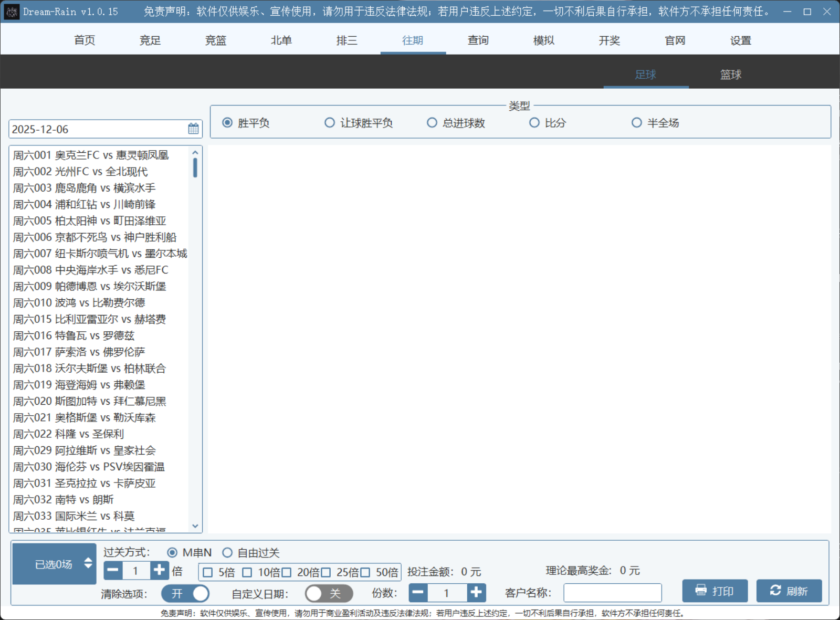The image size is (840, 620).
Task: Turn off the 清除选项 toggle
Action: point(185,593)
